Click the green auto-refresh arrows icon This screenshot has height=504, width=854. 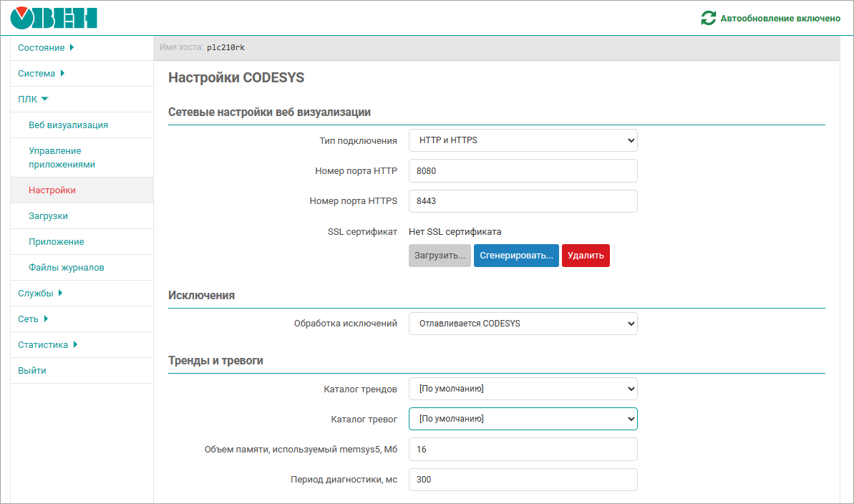point(708,19)
